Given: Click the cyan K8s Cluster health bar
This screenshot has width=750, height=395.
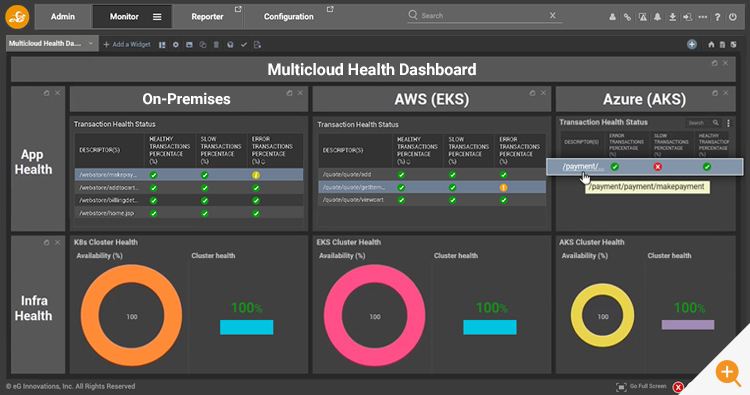Looking at the screenshot, I should coord(246,327).
